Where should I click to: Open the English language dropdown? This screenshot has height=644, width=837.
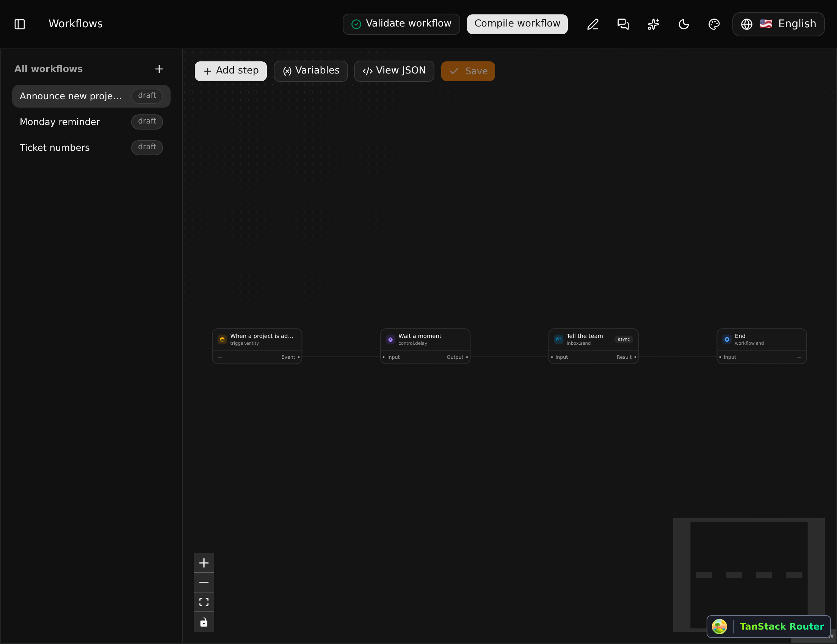(x=778, y=24)
